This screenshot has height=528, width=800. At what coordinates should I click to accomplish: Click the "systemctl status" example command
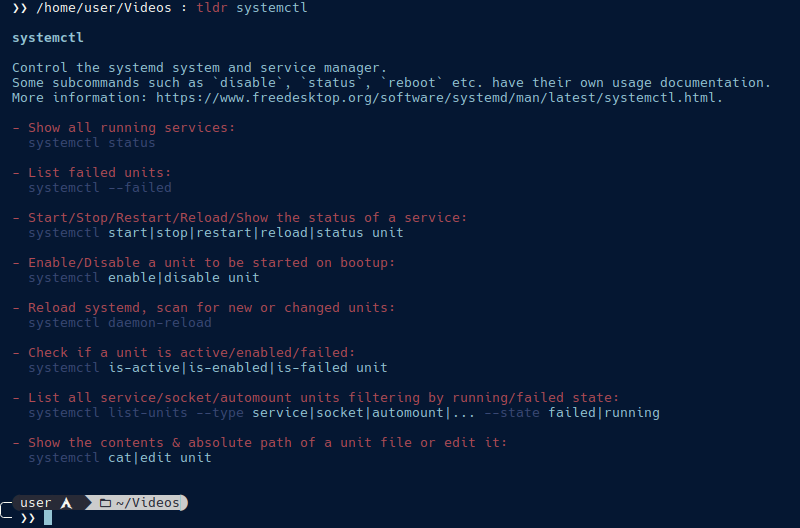click(91, 143)
